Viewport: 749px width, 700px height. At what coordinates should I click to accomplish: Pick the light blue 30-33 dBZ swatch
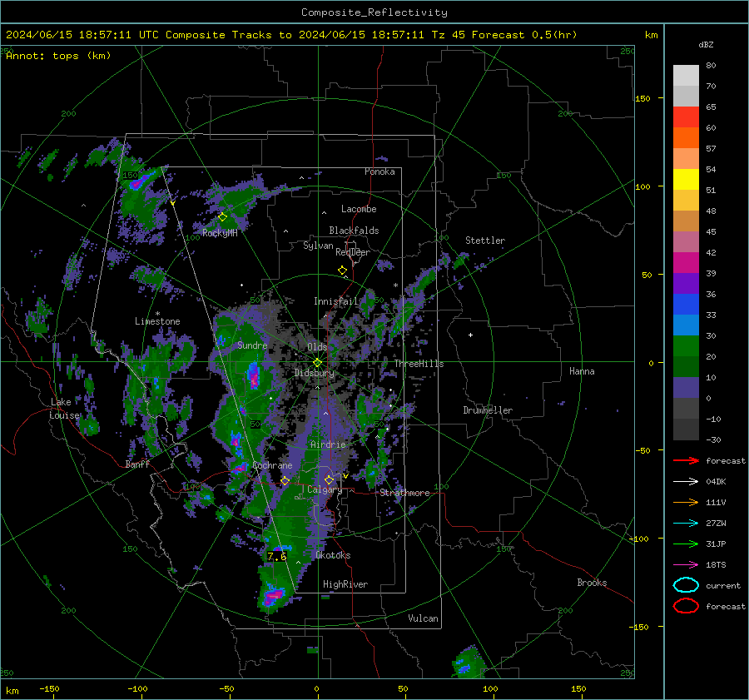tap(686, 325)
